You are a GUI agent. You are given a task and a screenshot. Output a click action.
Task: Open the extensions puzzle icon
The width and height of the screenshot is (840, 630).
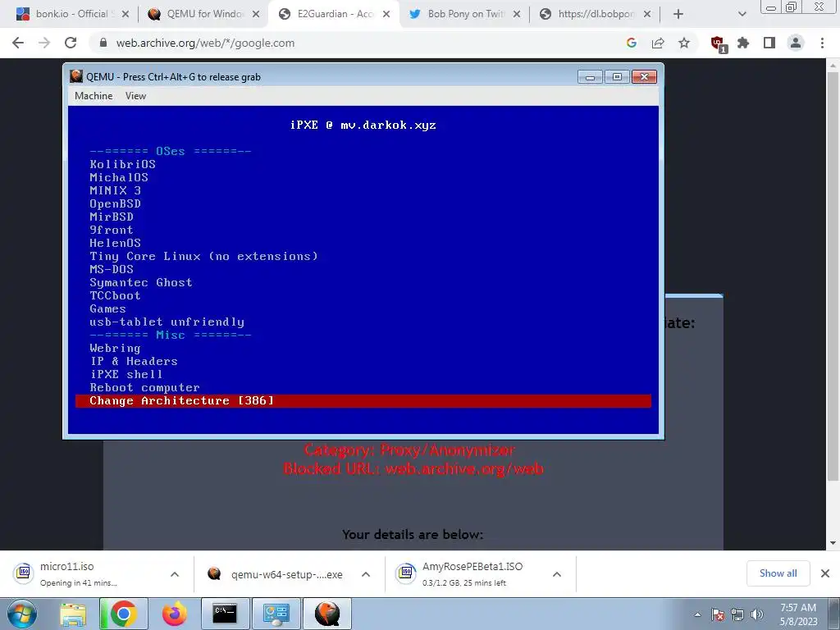point(743,43)
